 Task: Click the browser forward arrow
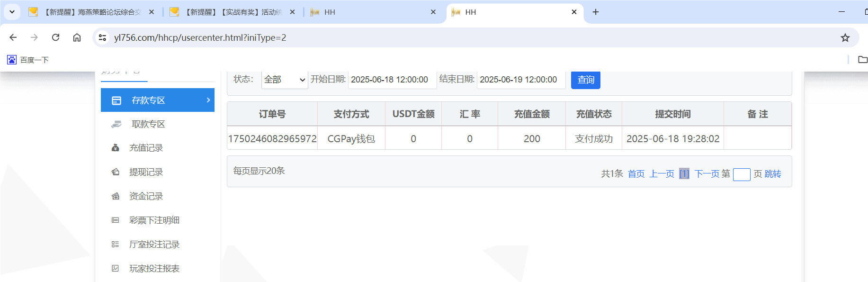[34, 37]
